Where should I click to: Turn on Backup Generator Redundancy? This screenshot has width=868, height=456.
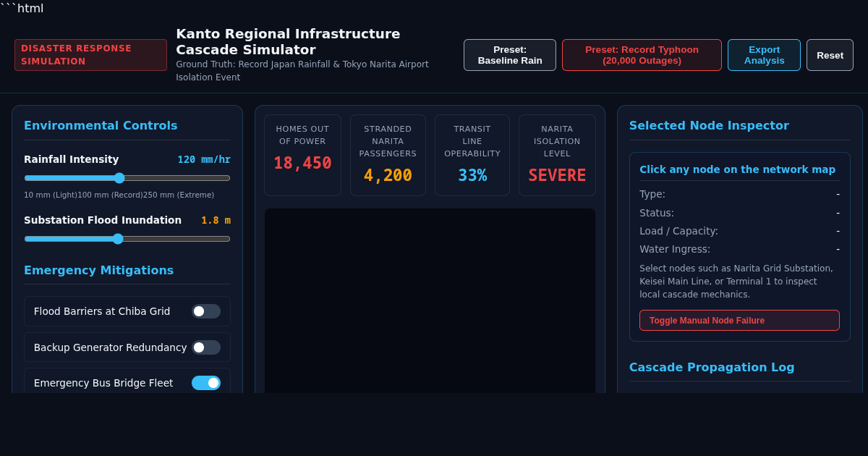click(x=206, y=347)
